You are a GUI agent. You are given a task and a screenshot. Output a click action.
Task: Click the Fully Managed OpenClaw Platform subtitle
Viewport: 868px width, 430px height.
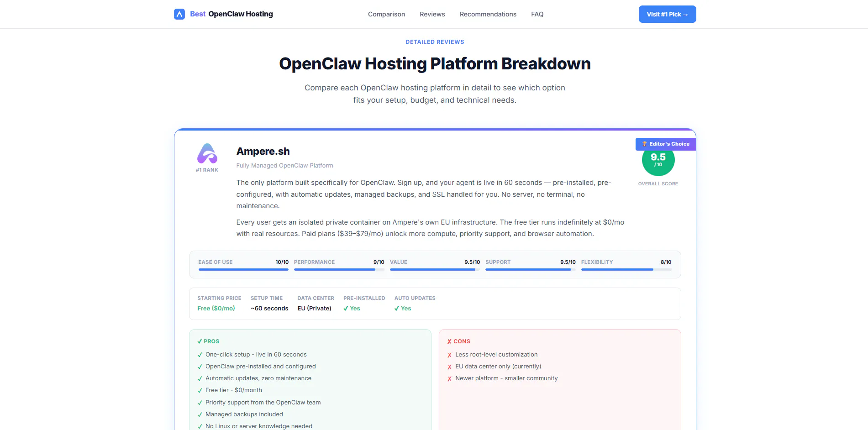pos(285,166)
